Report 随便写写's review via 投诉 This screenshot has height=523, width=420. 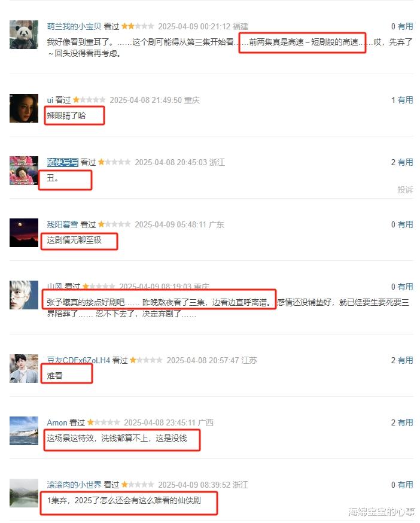(405, 190)
